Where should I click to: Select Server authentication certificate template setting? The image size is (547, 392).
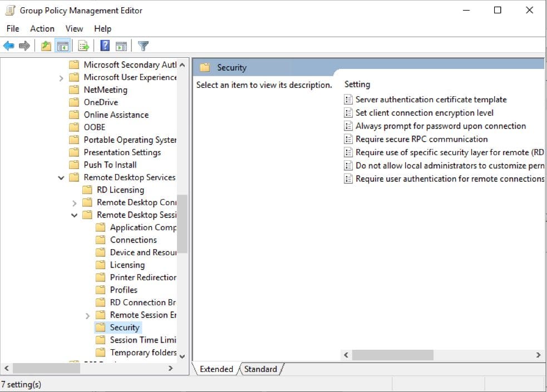431,100
